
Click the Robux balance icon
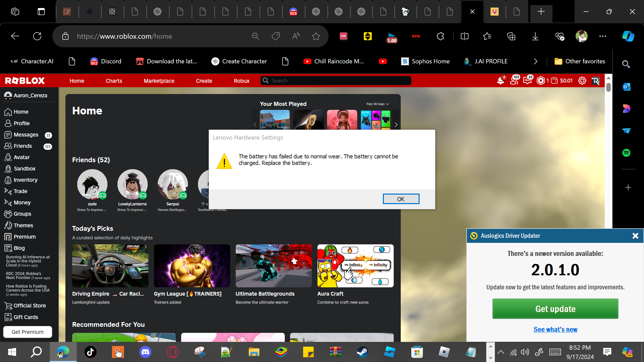[x=541, y=81]
